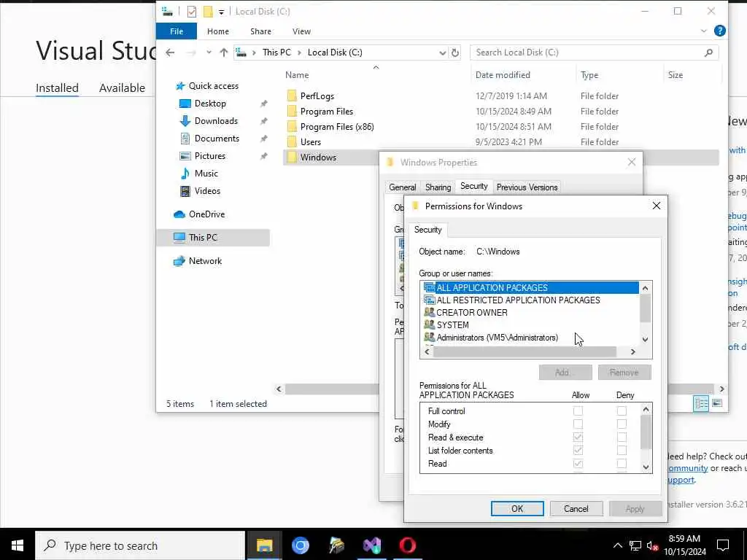This screenshot has height=560, width=747.
Task: Click the search magnifier icon in Explorer
Action: point(708,52)
